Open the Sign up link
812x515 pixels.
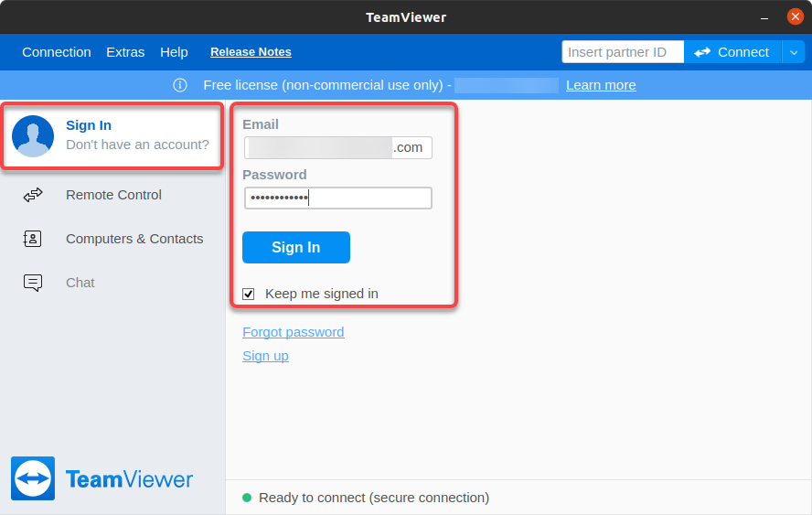pos(265,356)
